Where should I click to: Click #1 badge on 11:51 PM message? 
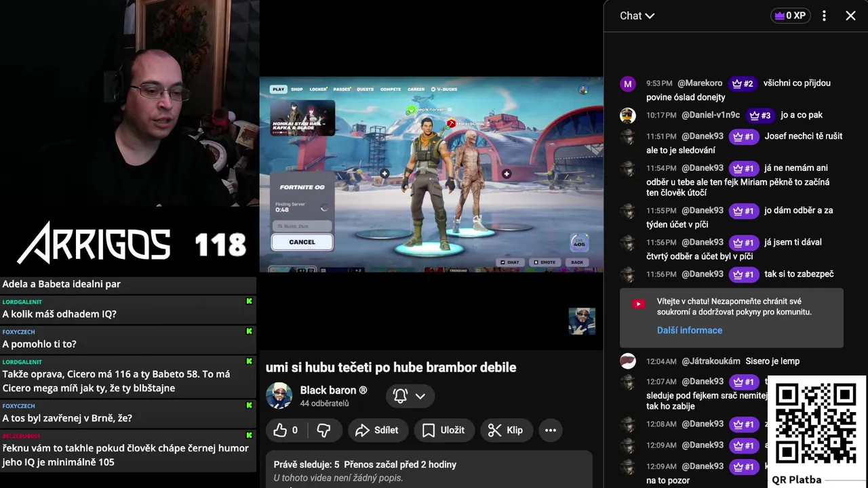click(x=744, y=136)
